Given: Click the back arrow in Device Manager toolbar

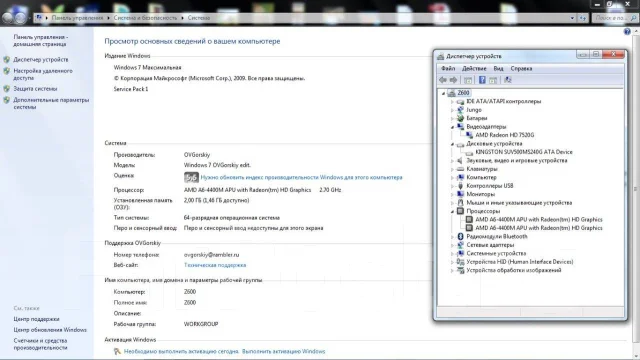Looking at the screenshot, I should pos(443,80).
